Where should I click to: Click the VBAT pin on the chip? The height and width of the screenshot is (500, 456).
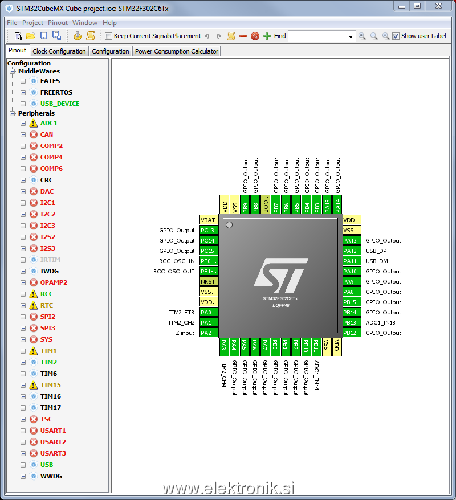(208, 220)
